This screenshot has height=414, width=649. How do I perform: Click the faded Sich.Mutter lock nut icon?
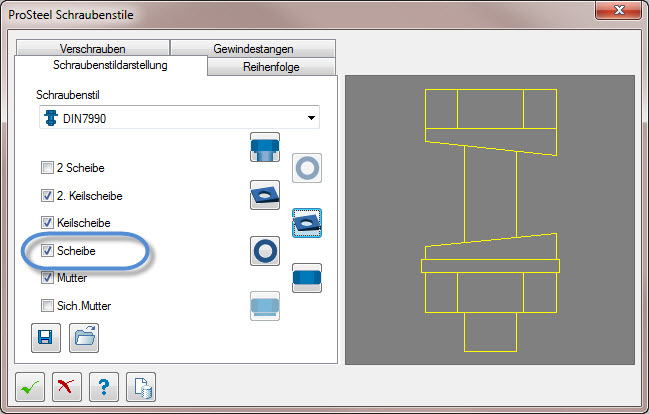tap(265, 306)
